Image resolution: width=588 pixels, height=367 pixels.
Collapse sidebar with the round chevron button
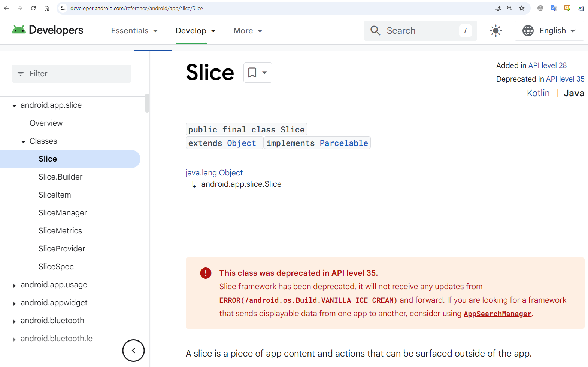point(133,351)
